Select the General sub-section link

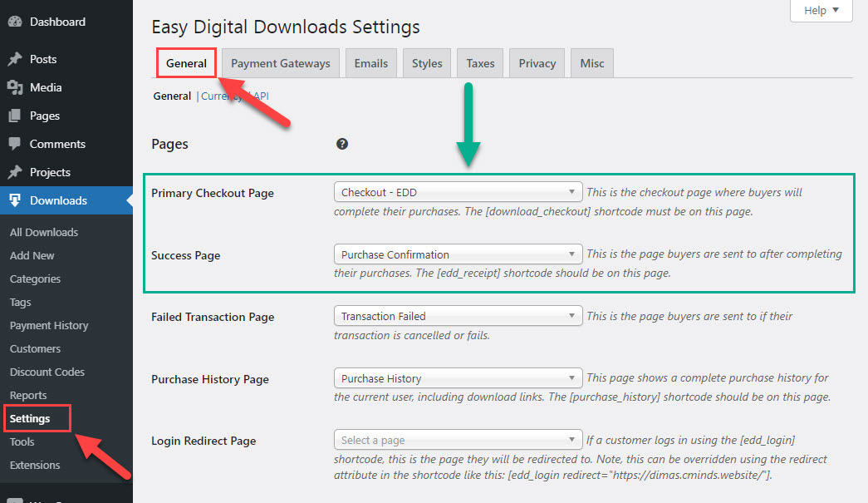point(172,96)
